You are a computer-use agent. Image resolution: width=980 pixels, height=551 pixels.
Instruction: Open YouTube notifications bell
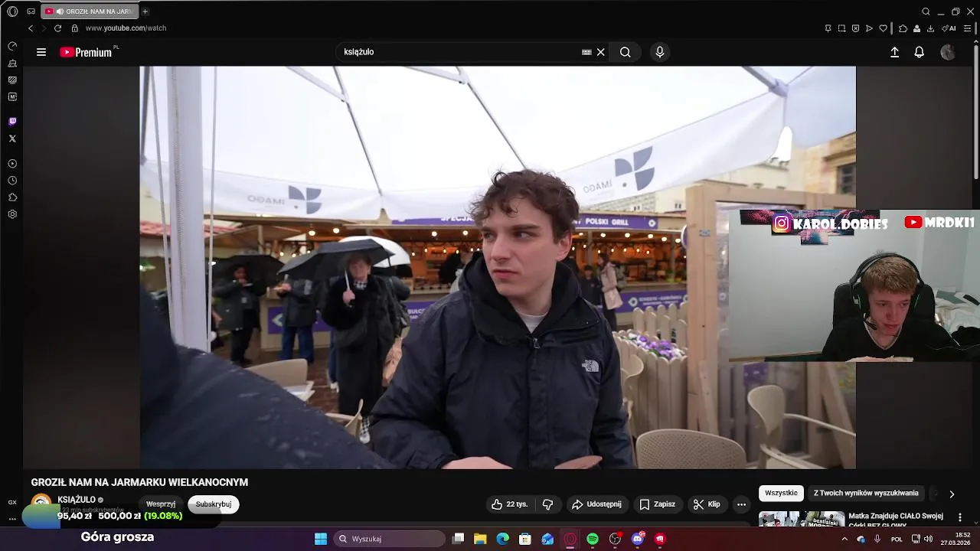click(x=920, y=52)
